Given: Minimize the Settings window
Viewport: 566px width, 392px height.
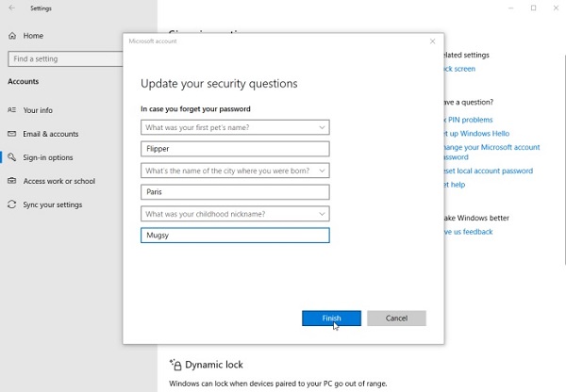Looking at the screenshot, I should (x=510, y=8).
